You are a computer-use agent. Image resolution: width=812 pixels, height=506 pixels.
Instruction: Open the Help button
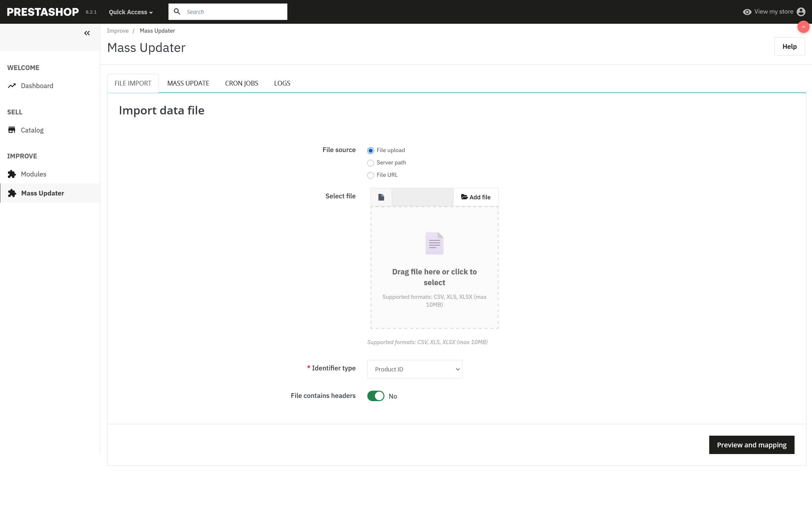point(789,46)
